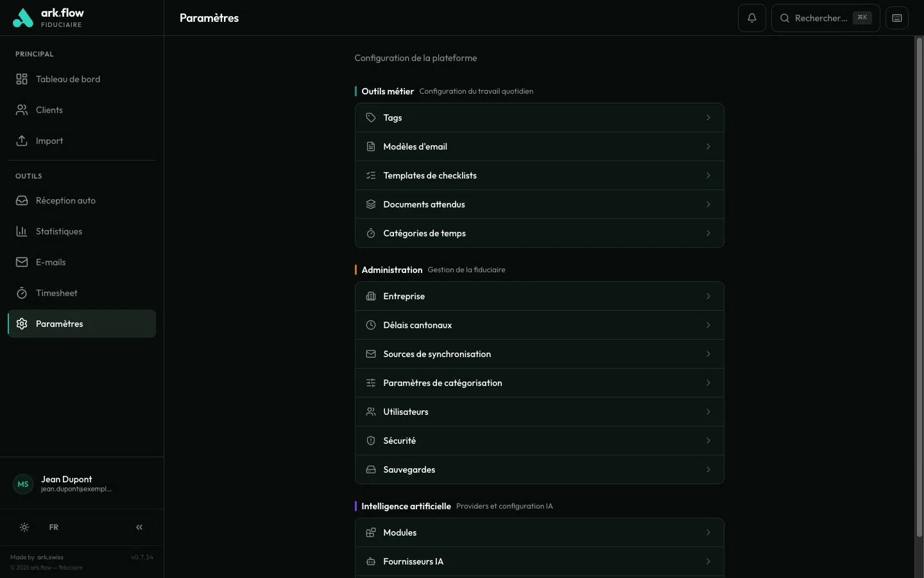This screenshot has width=924, height=578.
Task: Expand Catégories de temps chevron
Action: 708,233
